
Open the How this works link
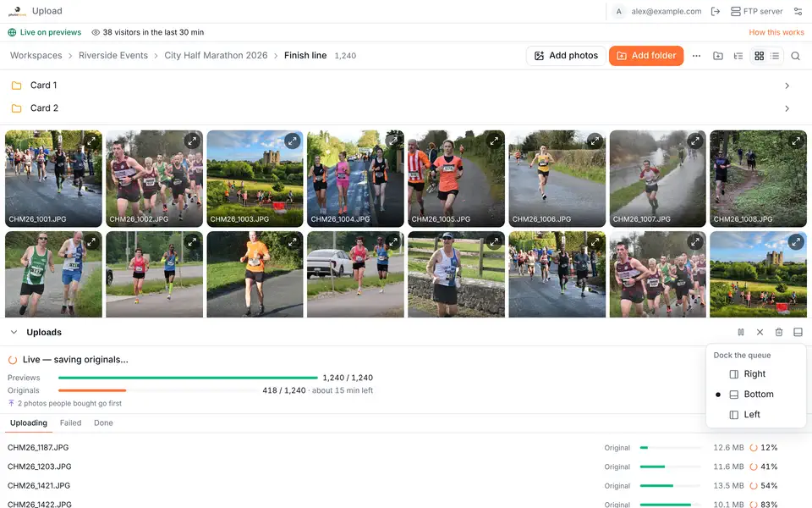coord(776,32)
